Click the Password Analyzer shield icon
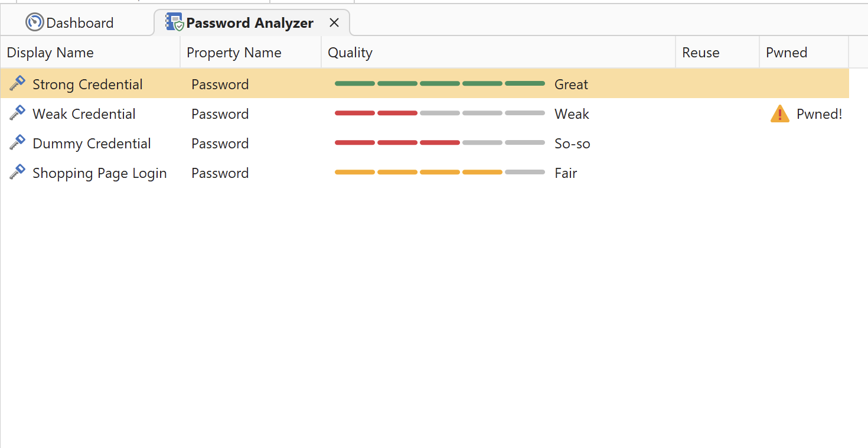Image resolution: width=868 pixels, height=448 pixels. (174, 22)
